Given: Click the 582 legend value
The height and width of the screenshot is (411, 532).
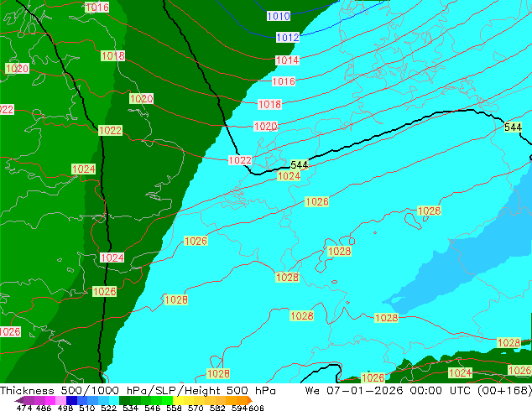Looking at the screenshot, I should (217, 408).
